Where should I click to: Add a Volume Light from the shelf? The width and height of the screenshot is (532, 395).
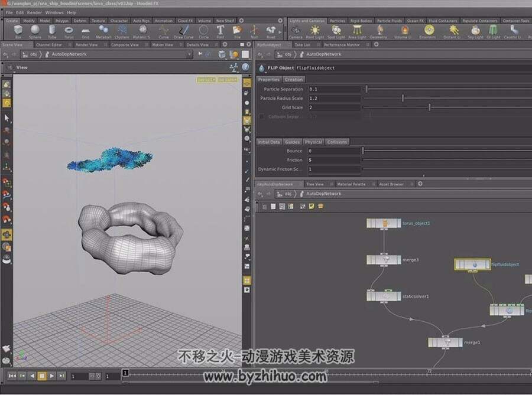[403, 32]
